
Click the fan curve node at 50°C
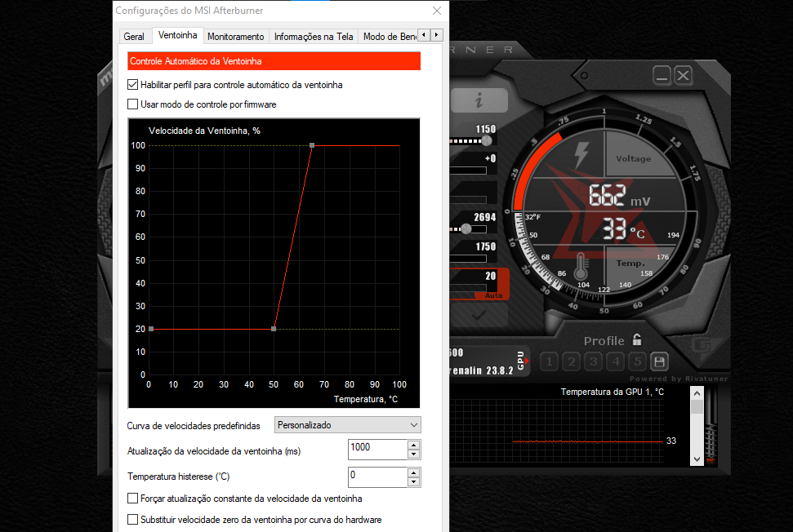click(274, 329)
